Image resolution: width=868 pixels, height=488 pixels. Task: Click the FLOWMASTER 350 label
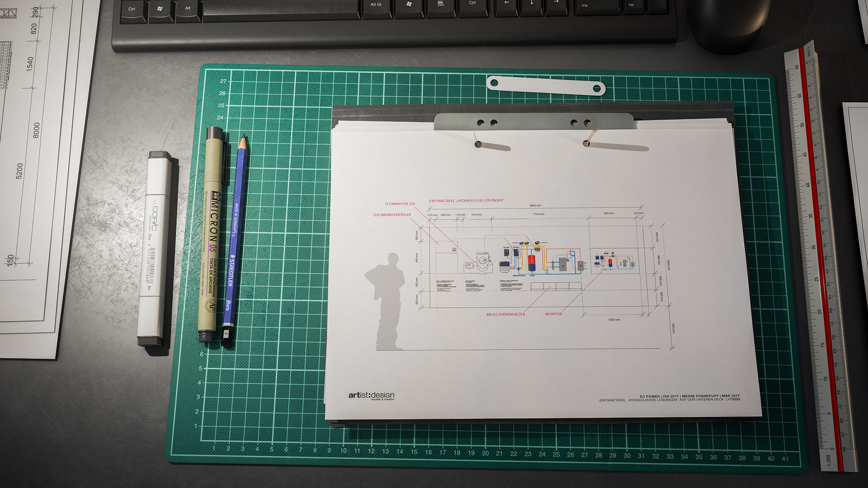(400, 204)
